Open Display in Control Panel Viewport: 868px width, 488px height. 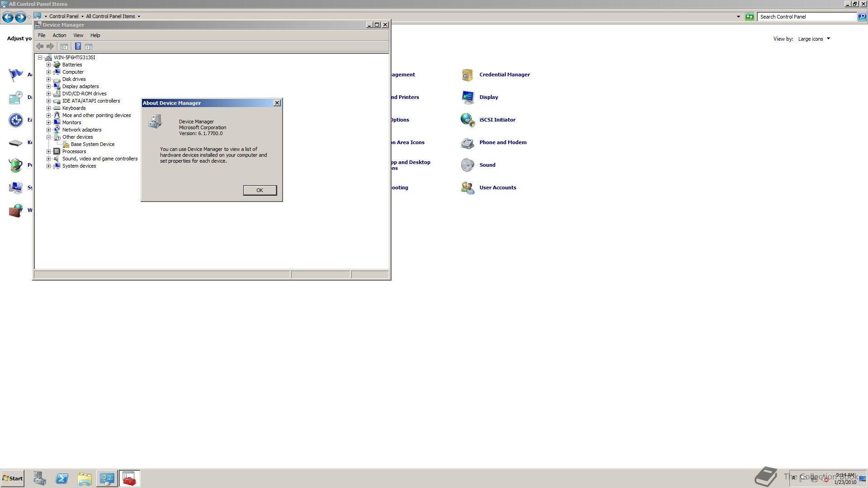click(489, 97)
